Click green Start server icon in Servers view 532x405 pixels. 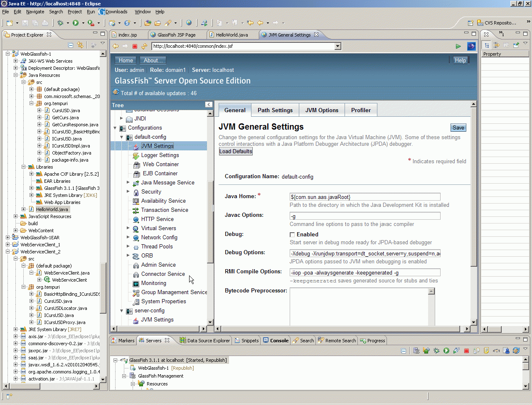tap(446, 351)
